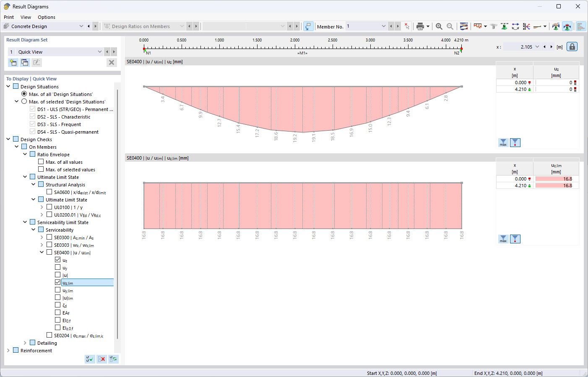Viewport: 588px width, 377px height.
Task: Open the Member No. dropdown
Action: (383, 26)
